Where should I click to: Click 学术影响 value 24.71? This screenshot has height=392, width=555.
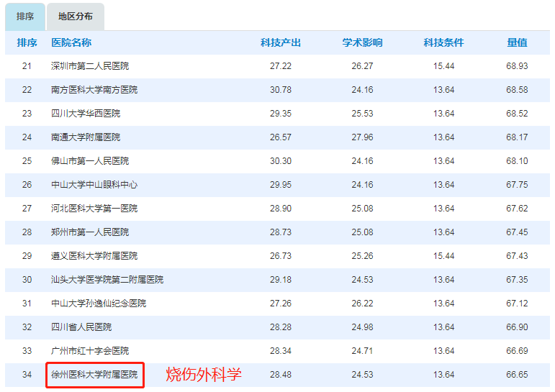click(x=362, y=350)
